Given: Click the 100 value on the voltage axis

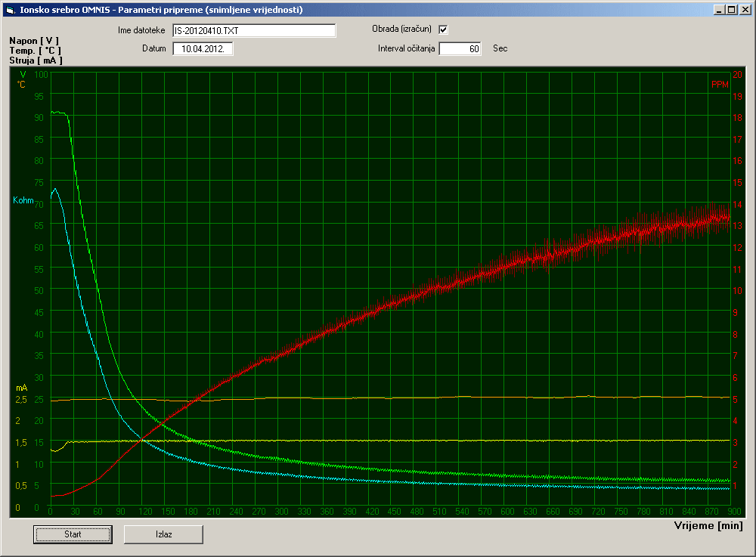Looking at the screenshot, I should tap(41, 75).
